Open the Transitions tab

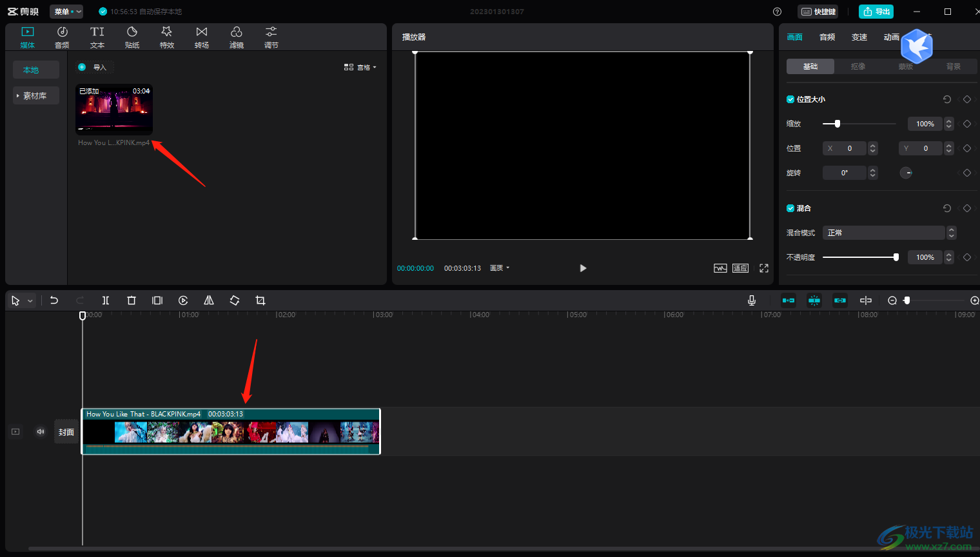pos(202,37)
